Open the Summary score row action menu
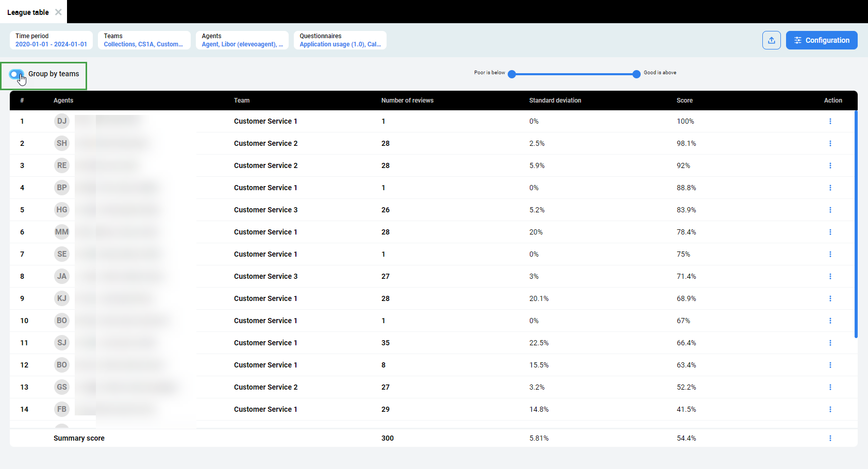 point(830,438)
